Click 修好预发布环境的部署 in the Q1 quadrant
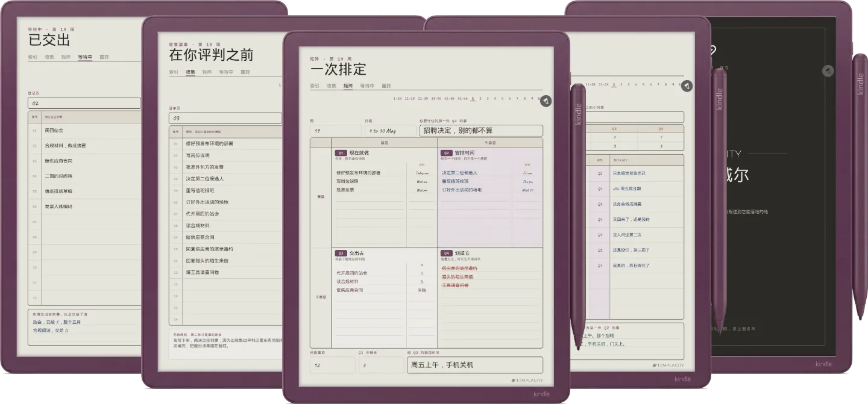 (x=358, y=173)
